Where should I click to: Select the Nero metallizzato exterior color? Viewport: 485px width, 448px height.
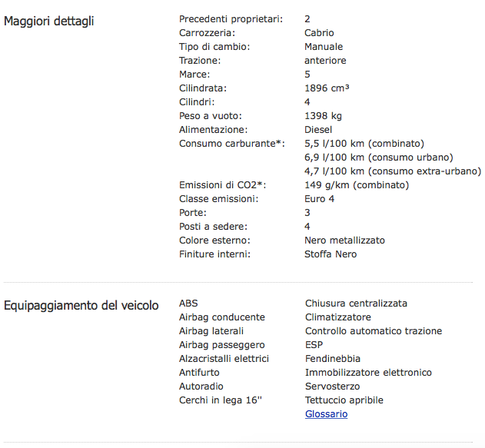coord(344,240)
